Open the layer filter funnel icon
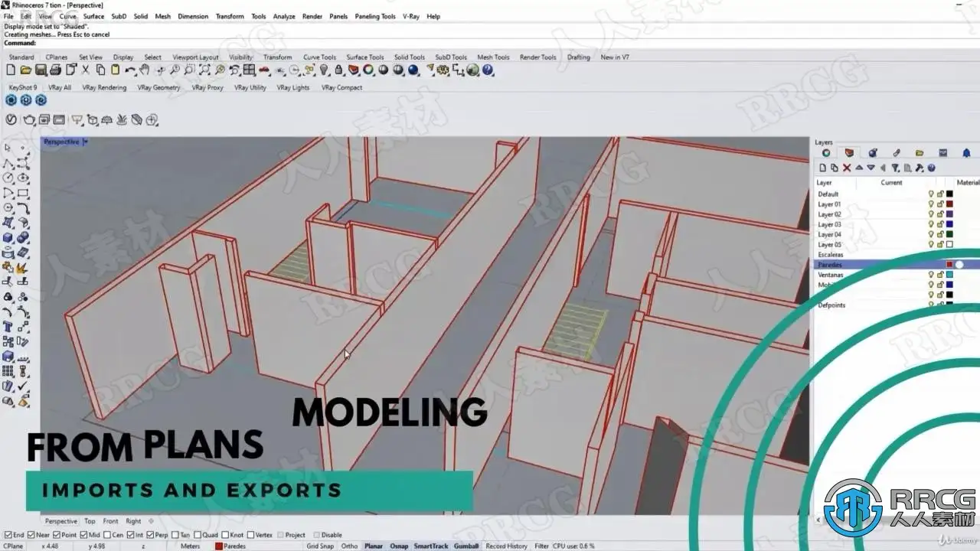Screen dimensions: 980x551 click(895, 168)
